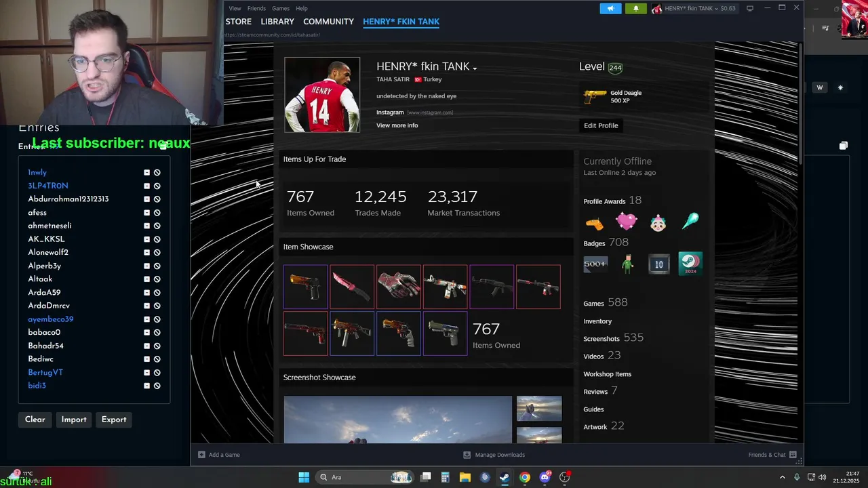Click circle-slash icon beside bidi3
The width and height of the screenshot is (868, 488).
tap(157, 386)
